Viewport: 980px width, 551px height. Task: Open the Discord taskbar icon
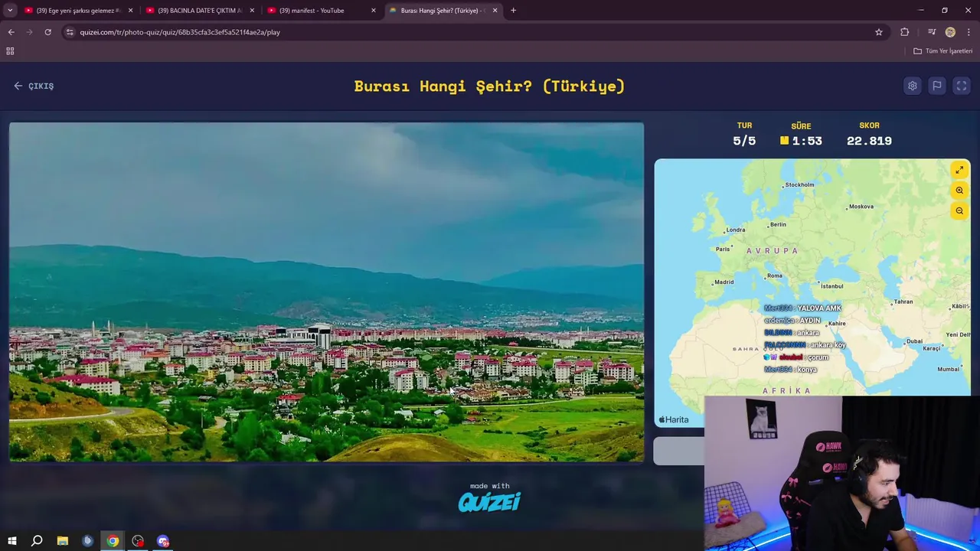click(163, 541)
